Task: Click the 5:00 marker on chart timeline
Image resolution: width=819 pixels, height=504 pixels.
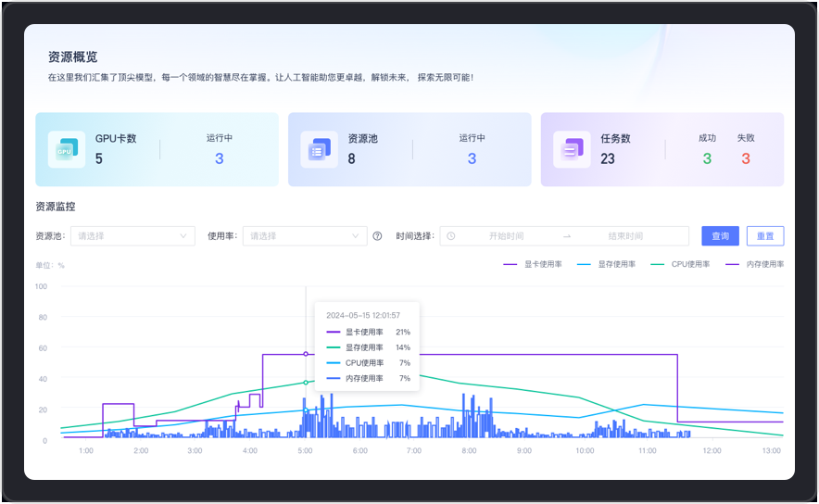Action: pyautogui.click(x=306, y=450)
